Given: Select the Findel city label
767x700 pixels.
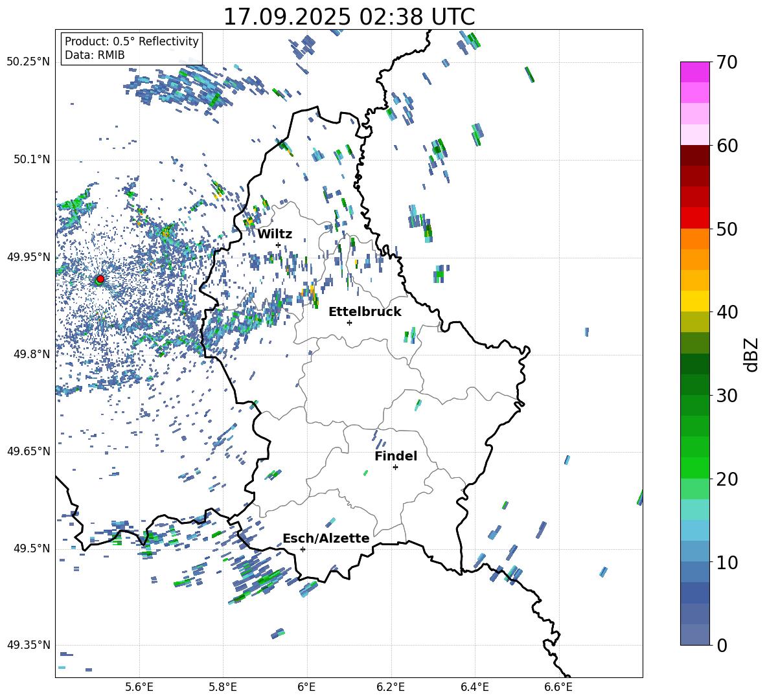Looking at the screenshot, I should click(395, 457).
